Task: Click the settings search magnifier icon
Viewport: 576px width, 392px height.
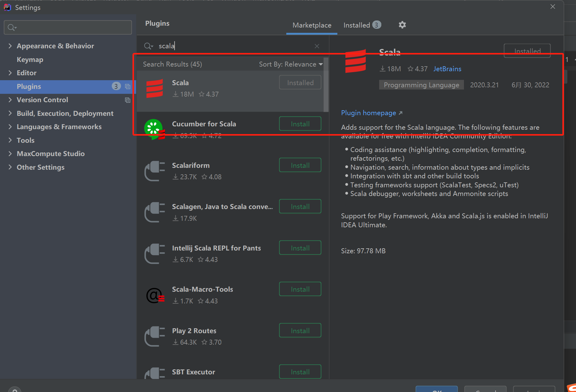Action: point(12,28)
